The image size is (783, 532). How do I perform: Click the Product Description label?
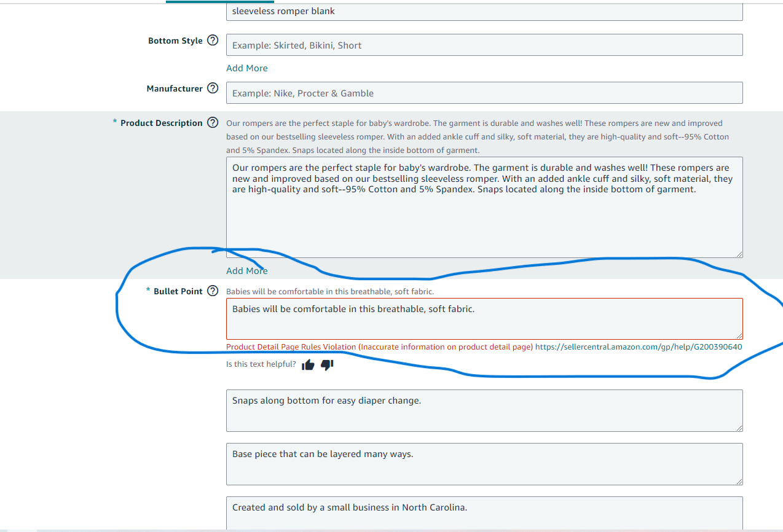tap(161, 123)
